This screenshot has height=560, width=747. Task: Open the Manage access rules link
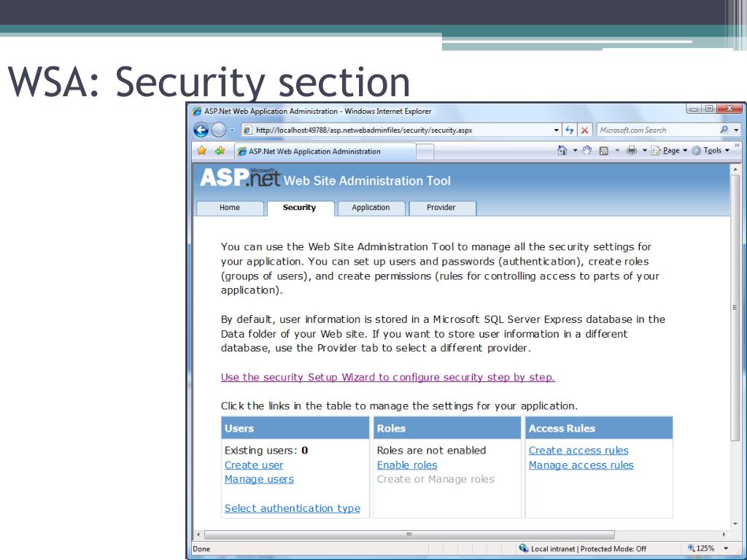pyautogui.click(x=581, y=465)
